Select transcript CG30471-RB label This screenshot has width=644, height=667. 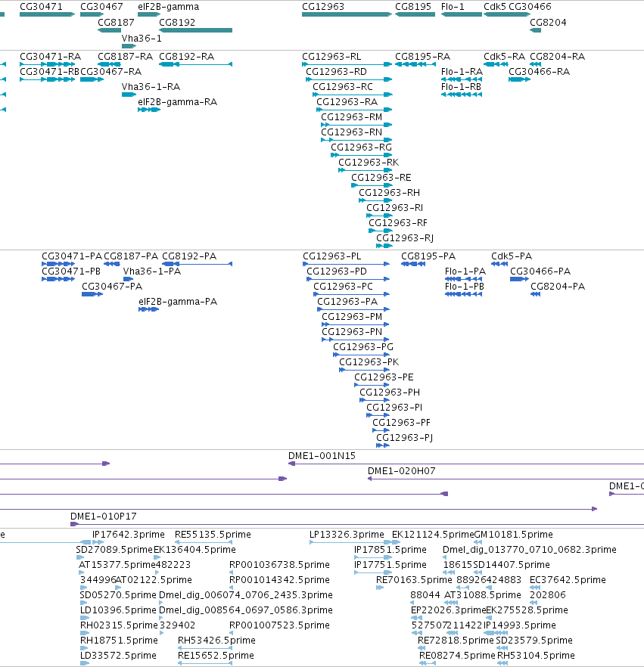[x=50, y=71]
